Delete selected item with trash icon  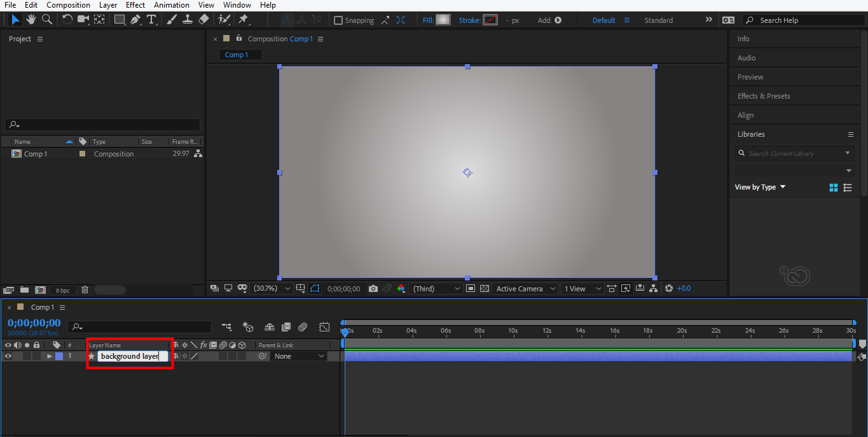click(85, 290)
